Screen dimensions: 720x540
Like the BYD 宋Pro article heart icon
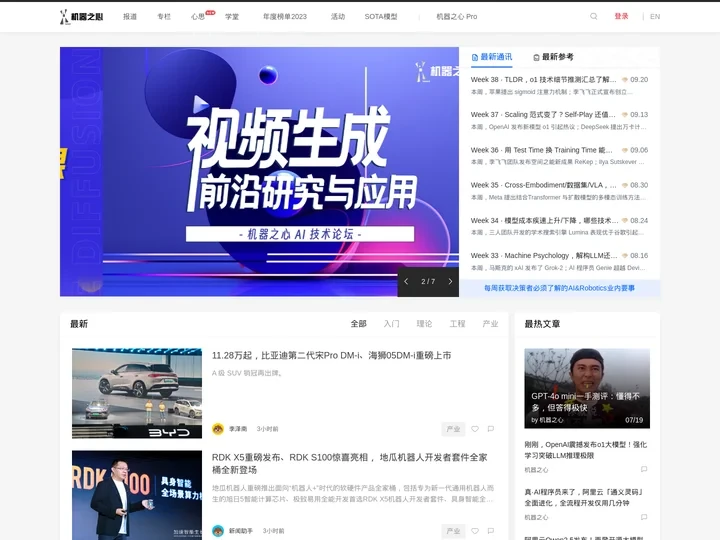point(475,429)
